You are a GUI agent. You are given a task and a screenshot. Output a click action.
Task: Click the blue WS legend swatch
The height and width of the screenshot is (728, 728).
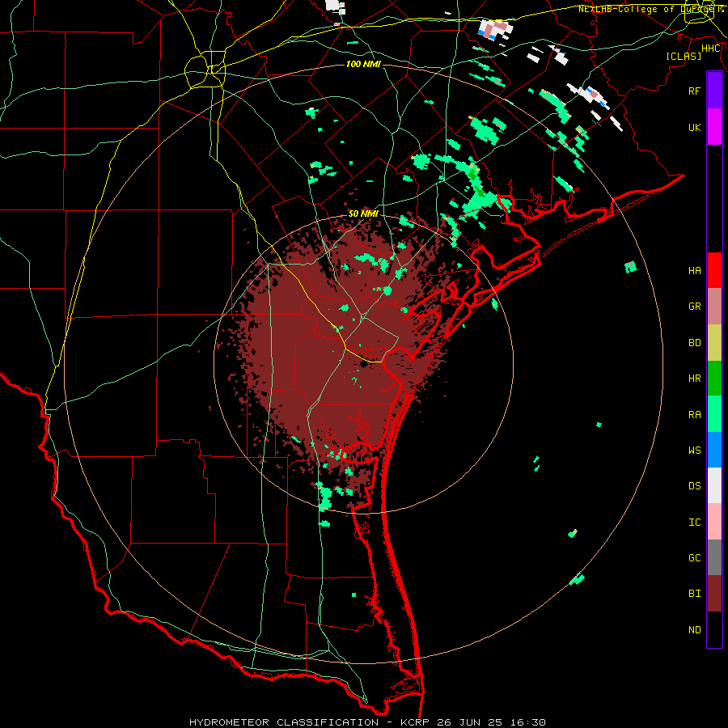714,450
